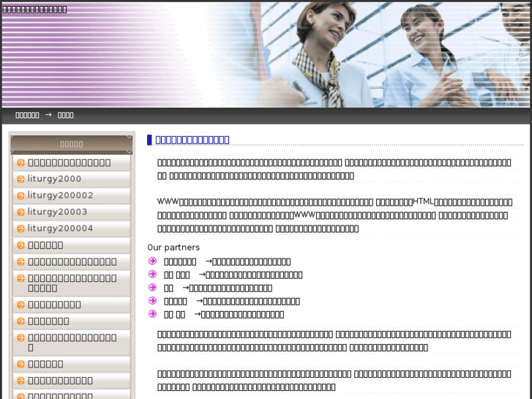Viewport: 532px width, 399px height.
Task: Click first breadcrumb link in dark bar
Action: (x=27, y=116)
